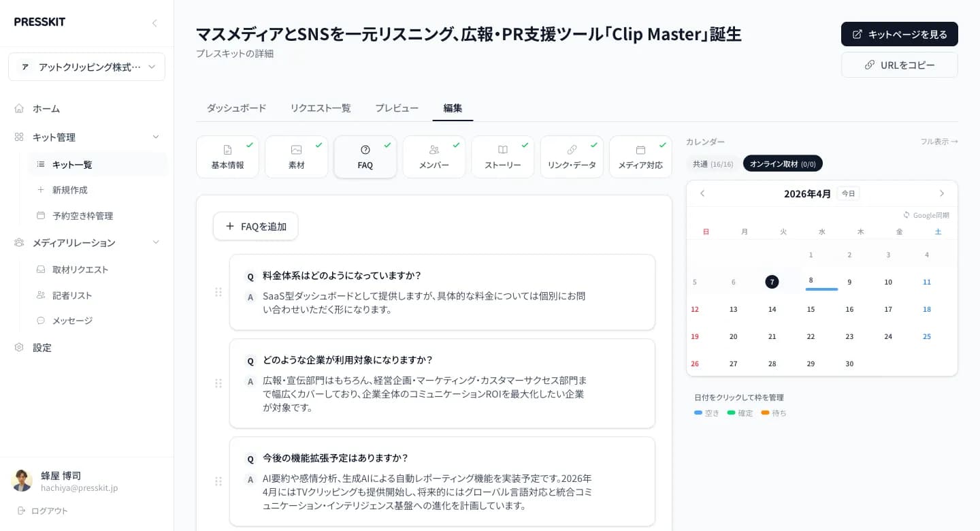980x531 pixels.
Task: Click the 設定 sidebar item
Action: 86,347
